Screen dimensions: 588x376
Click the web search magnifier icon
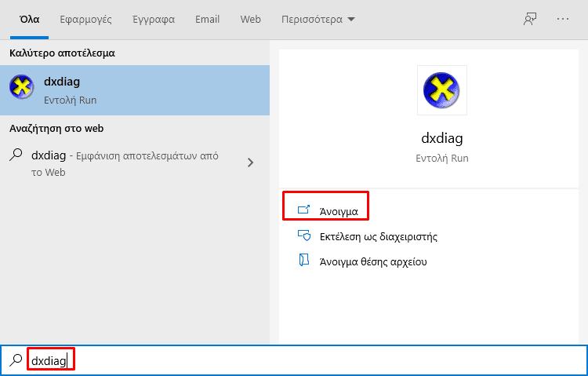coord(16,155)
